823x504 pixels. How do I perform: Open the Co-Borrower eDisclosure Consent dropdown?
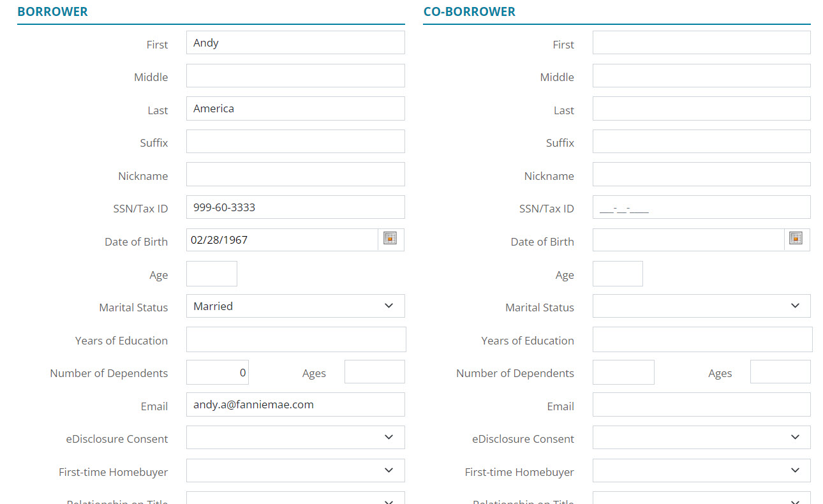pyautogui.click(x=701, y=438)
